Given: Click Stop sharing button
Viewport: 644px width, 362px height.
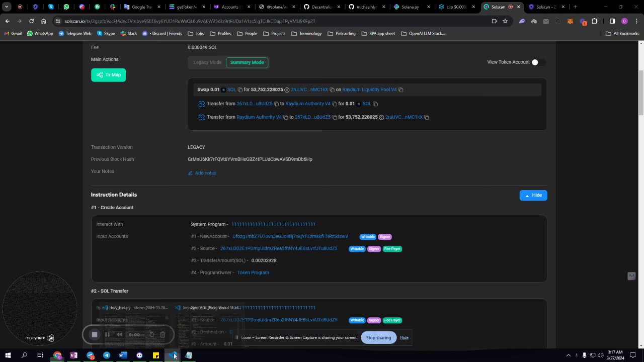Looking at the screenshot, I should pyautogui.click(x=378, y=338).
